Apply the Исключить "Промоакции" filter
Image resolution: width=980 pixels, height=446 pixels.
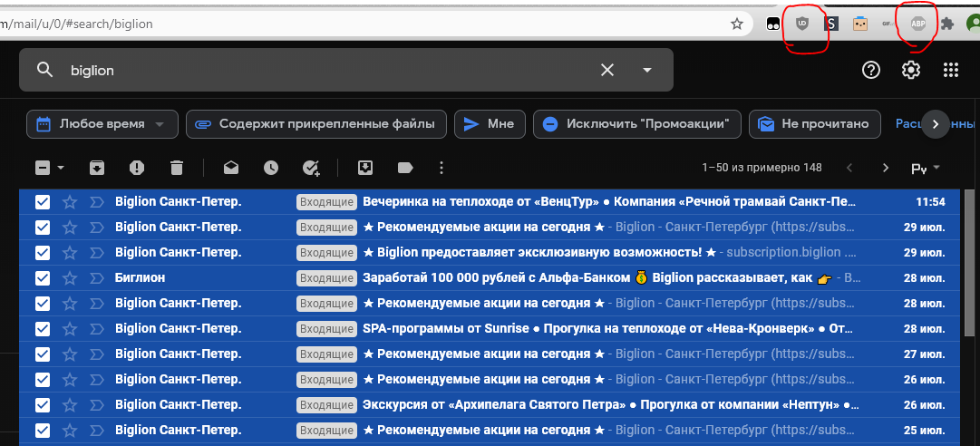coord(636,124)
